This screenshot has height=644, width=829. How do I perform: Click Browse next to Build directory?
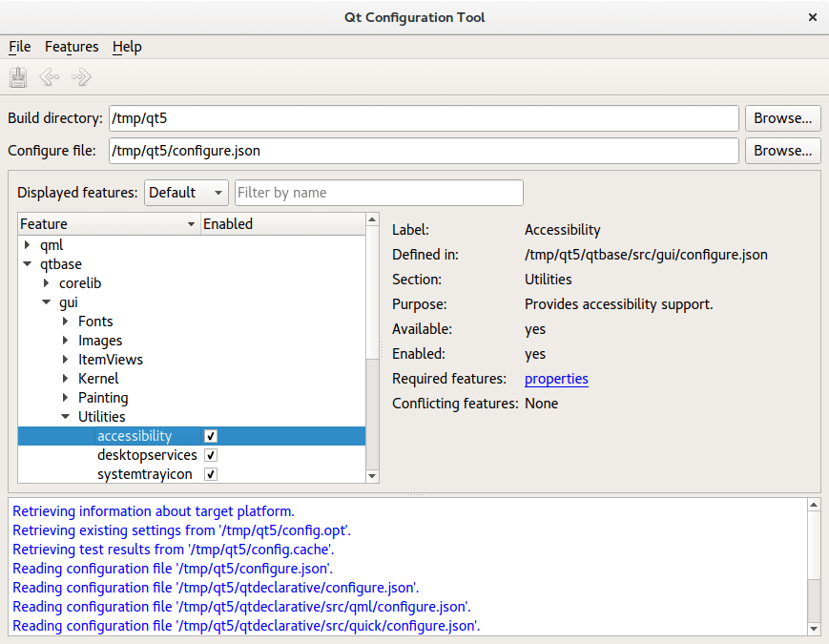pos(782,118)
